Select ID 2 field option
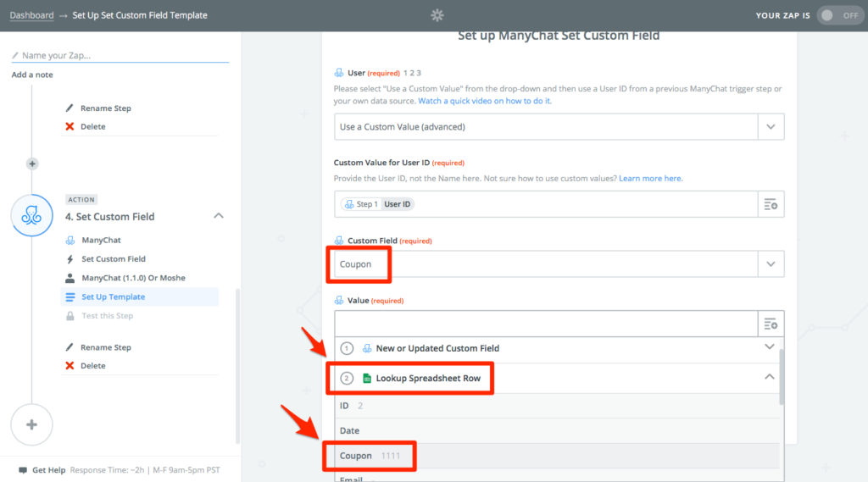Screen dimensions: 868x482 click(x=557, y=406)
